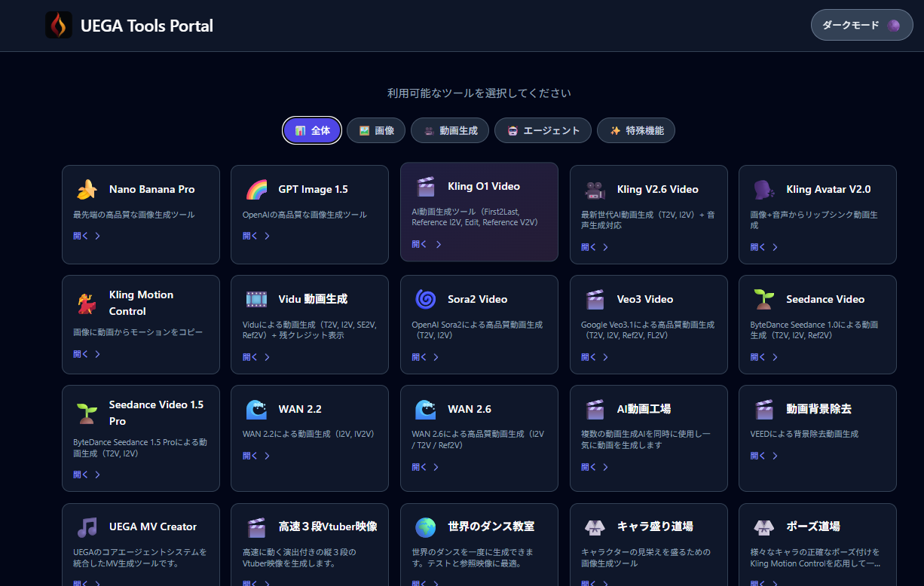Select the 全体 filter tab
The width and height of the screenshot is (924, 586).
(312, 130)
